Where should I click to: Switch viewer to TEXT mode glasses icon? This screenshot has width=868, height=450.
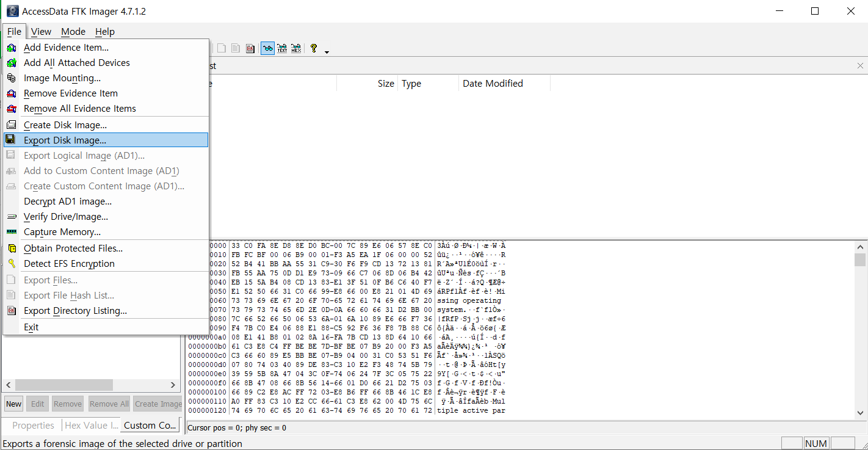point(282,48)
